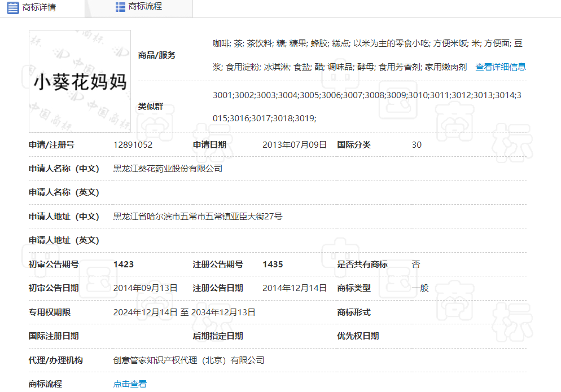Click the 优先权日期 label
The height and width of the screenshot is (392, 561).
[x=358, y=336]
